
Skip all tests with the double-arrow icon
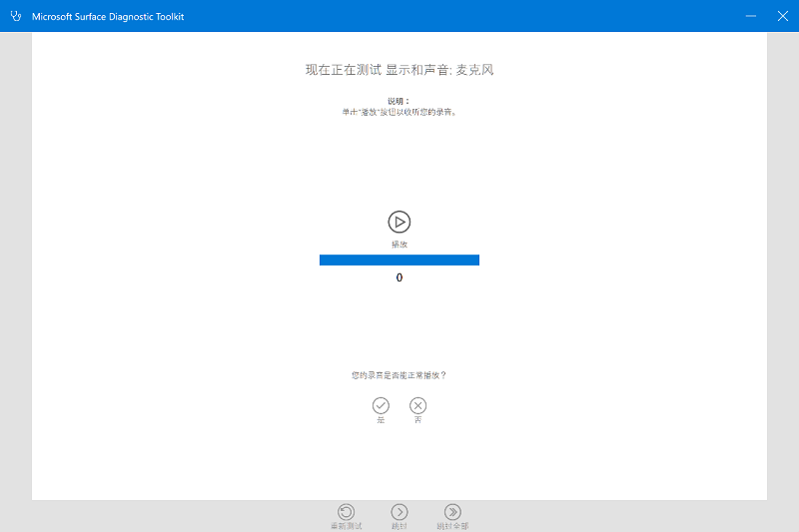pos(452,512)
